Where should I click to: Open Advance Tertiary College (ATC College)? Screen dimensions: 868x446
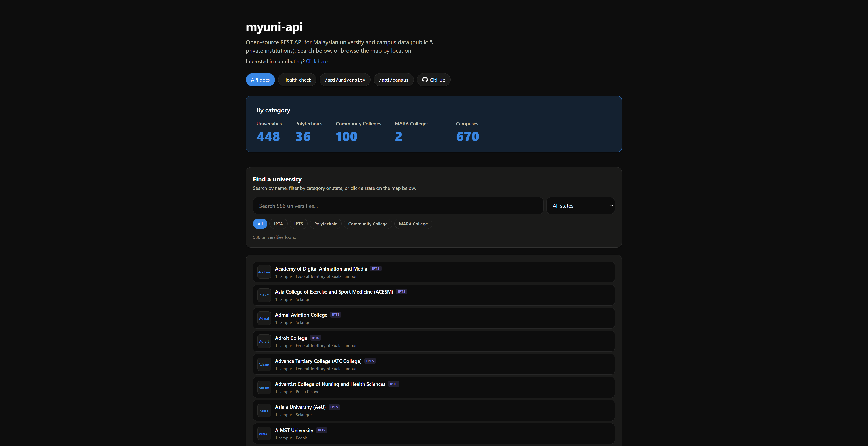coord(434,364)
